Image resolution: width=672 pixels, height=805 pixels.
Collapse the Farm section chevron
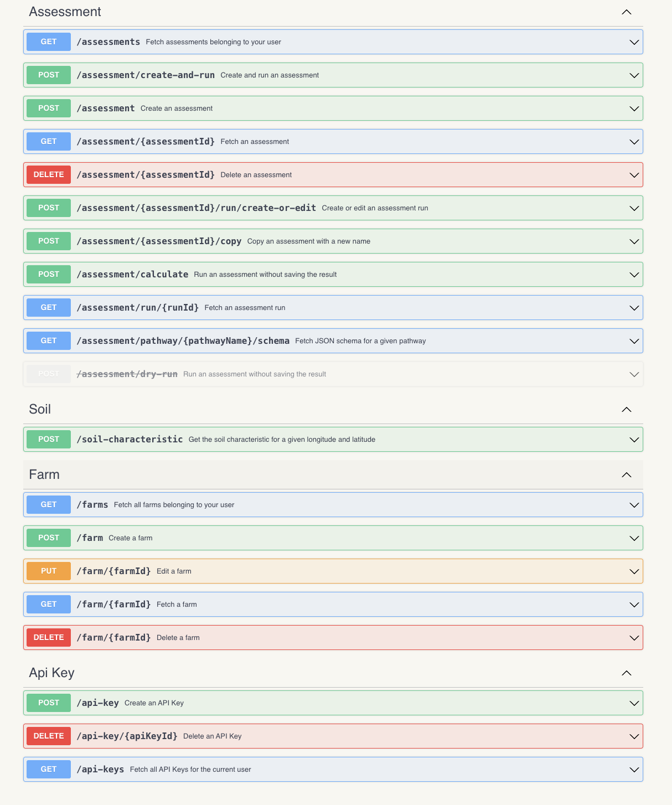click(x=626, y=475)
